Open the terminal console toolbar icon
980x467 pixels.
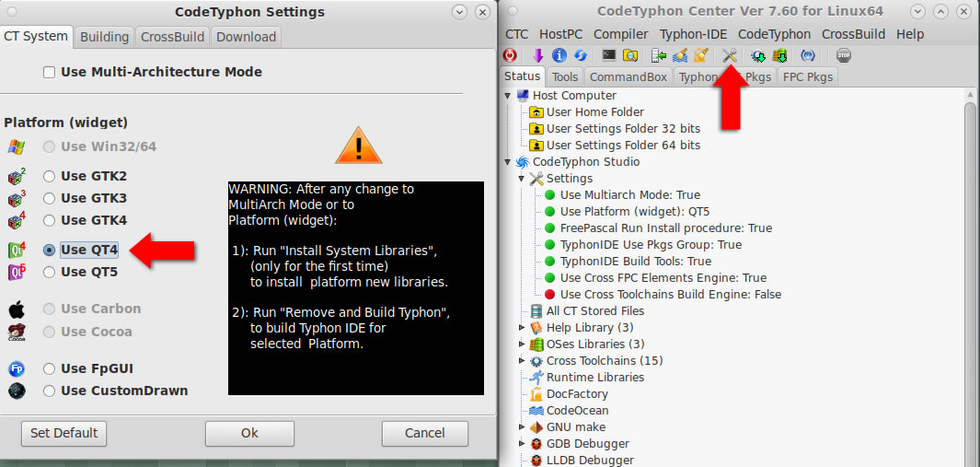[609, 55]
